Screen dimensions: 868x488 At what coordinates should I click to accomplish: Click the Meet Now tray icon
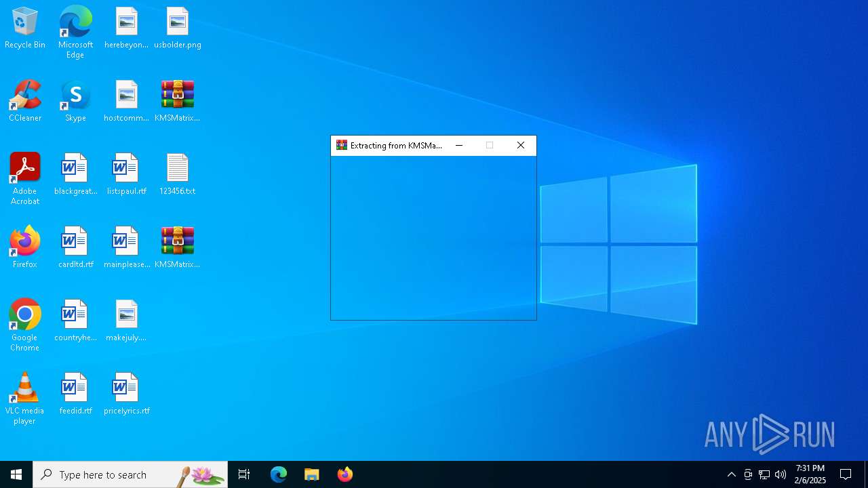pos(748,474)
